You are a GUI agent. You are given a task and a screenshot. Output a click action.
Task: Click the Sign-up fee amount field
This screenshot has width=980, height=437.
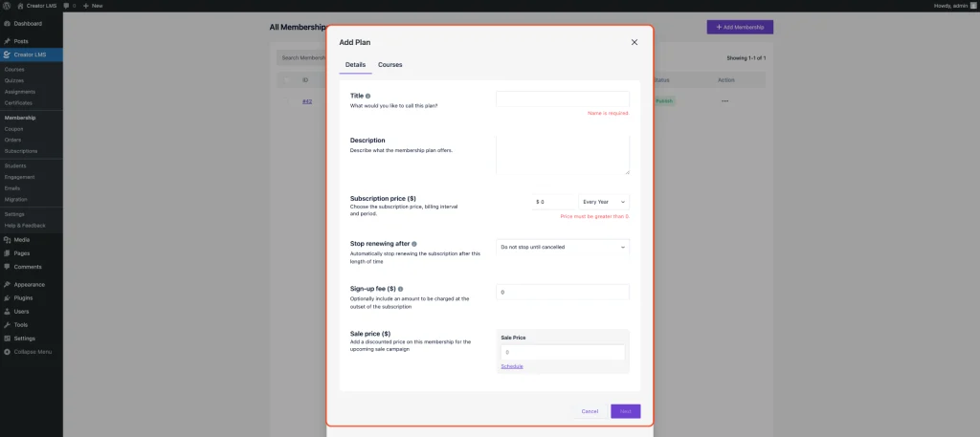(x=563, y=292)
